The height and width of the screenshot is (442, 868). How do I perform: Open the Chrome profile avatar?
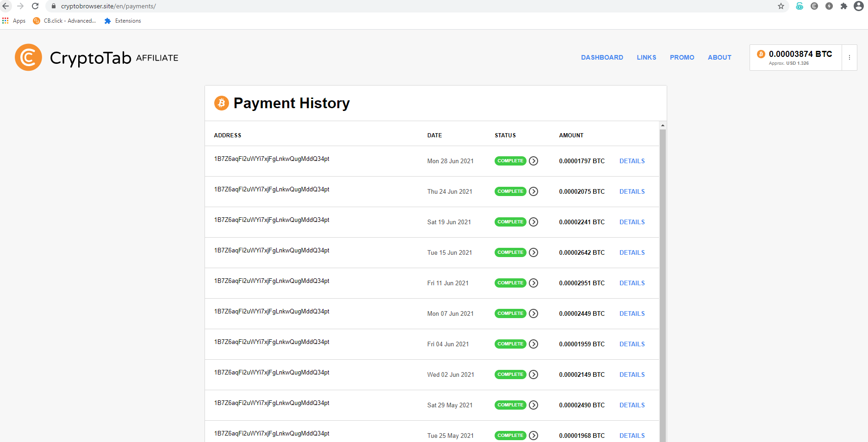859,6
